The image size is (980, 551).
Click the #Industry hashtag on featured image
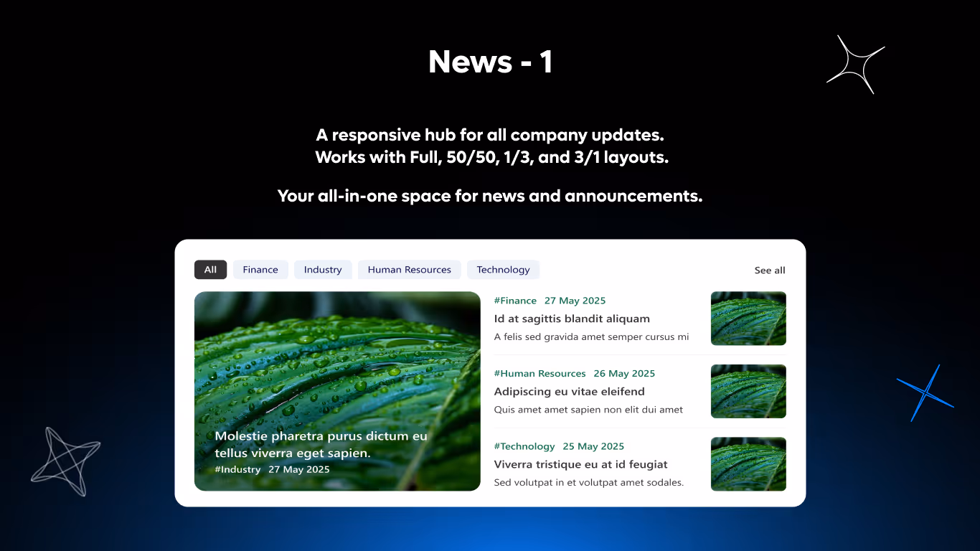[237, 469]
